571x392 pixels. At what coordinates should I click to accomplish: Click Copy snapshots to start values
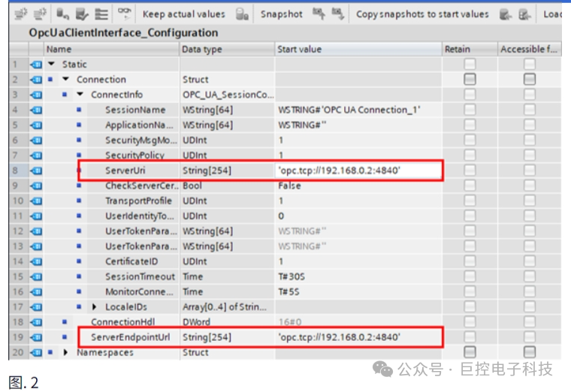(422, 14)
